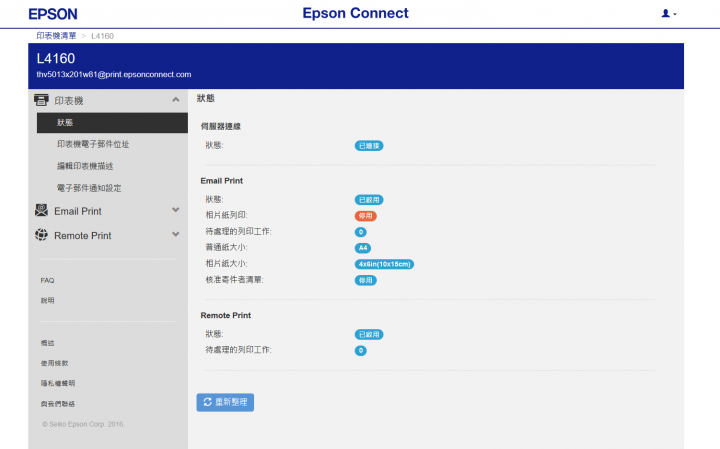Open the Remote Print sidebar menu
Viewport: 720px width, 449px height.
[x=83, y=236]
